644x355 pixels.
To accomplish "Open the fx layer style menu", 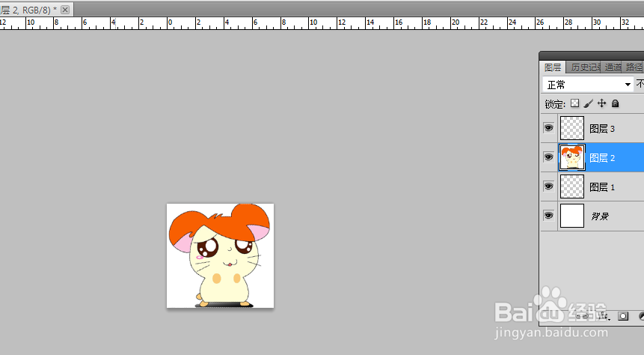I will point(604,316).
